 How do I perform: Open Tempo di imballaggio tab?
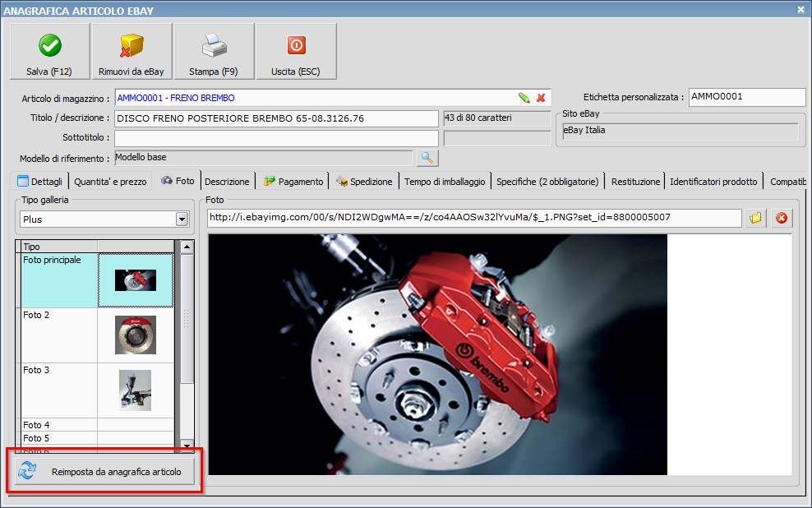445,181
